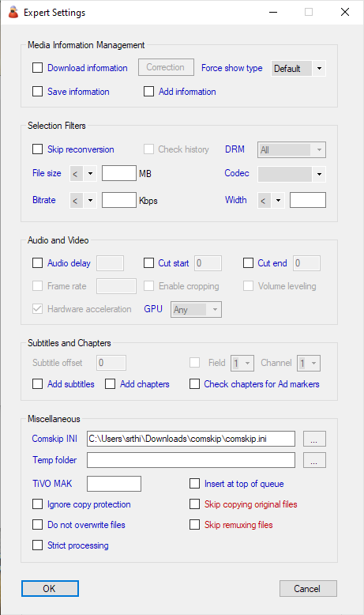Check the Skip reconversion option
The width and height of the screenshot is (364, 615).
click(x=38, y=149)
